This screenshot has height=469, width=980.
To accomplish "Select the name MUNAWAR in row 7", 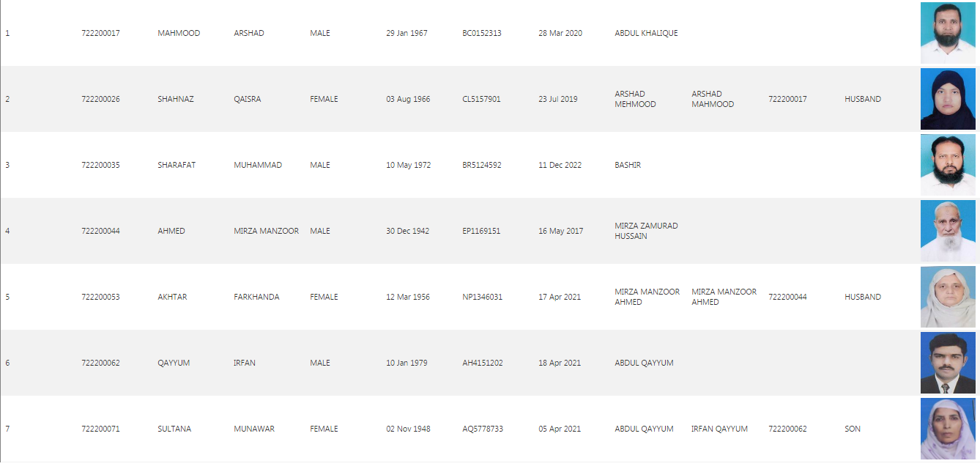I will (254, 429).
